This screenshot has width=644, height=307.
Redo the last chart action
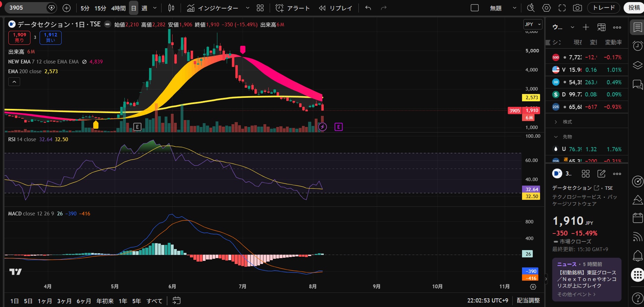tap(383, 8)
